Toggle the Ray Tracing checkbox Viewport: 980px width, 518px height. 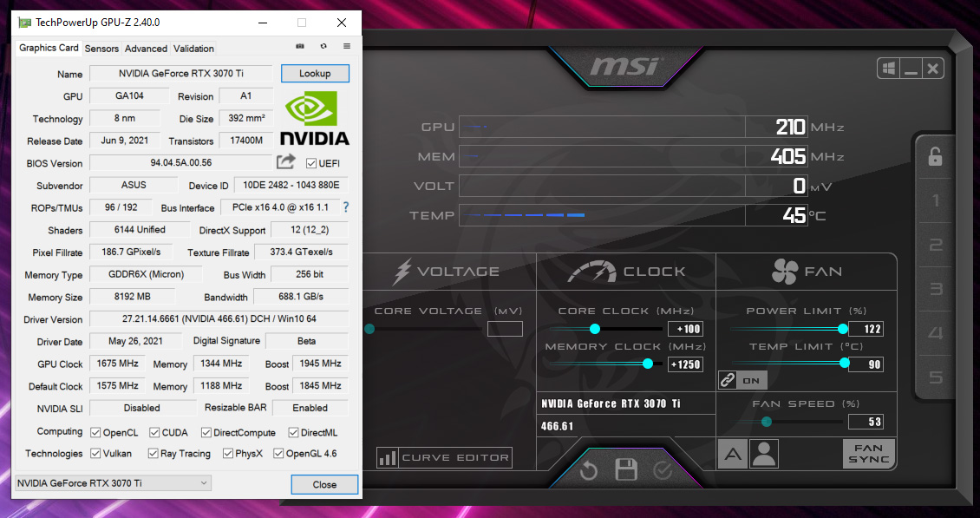154,454
